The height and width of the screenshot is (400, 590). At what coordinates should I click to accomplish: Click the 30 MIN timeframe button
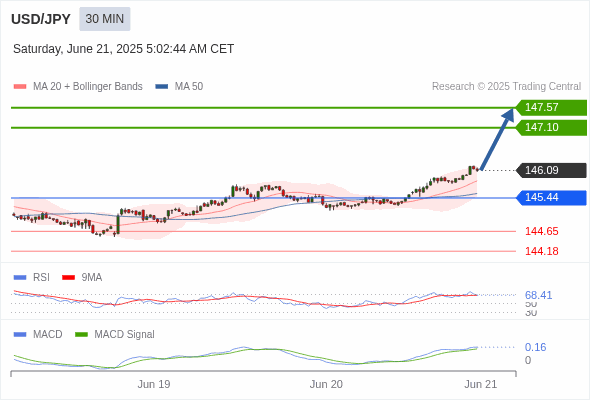[105, 19]
